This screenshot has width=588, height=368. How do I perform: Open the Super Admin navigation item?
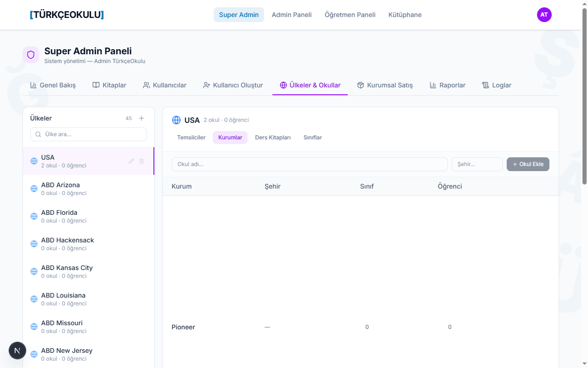(x=239, y=15)
